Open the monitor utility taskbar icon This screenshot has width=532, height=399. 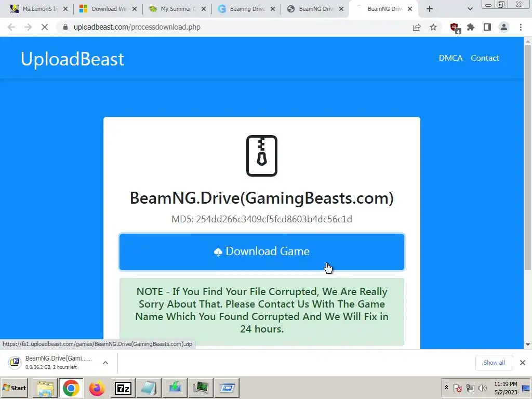pyautogui.click(x=201, y=388)
